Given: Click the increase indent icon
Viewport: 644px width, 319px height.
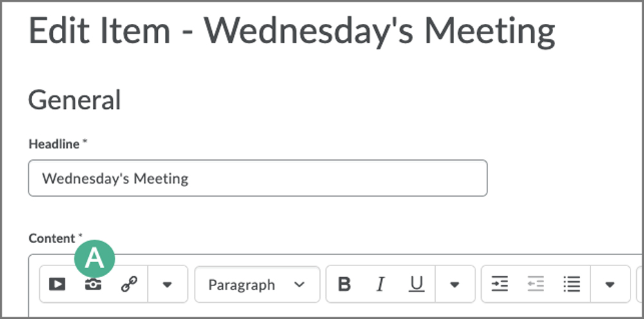Looking at the screenshot, I should pos(500,284).
